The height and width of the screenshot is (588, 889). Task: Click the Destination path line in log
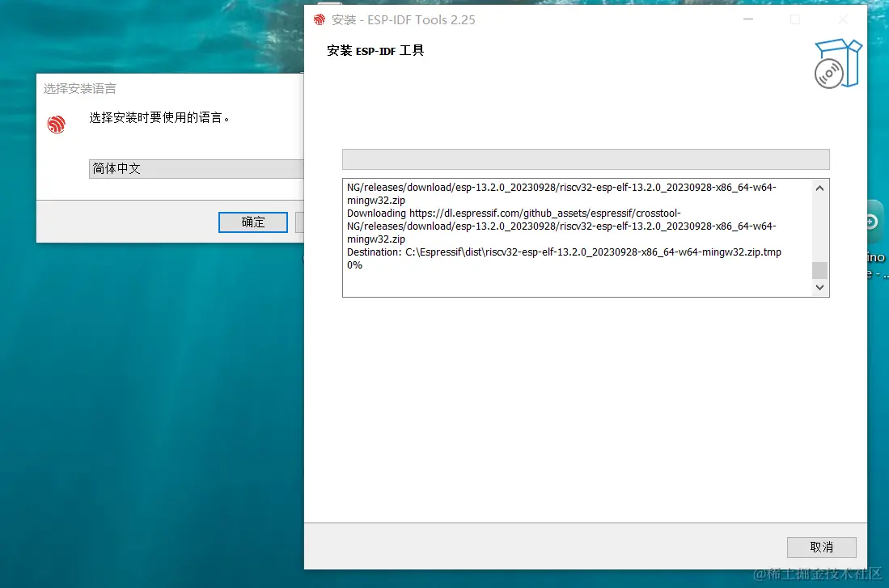coord(564,252)
